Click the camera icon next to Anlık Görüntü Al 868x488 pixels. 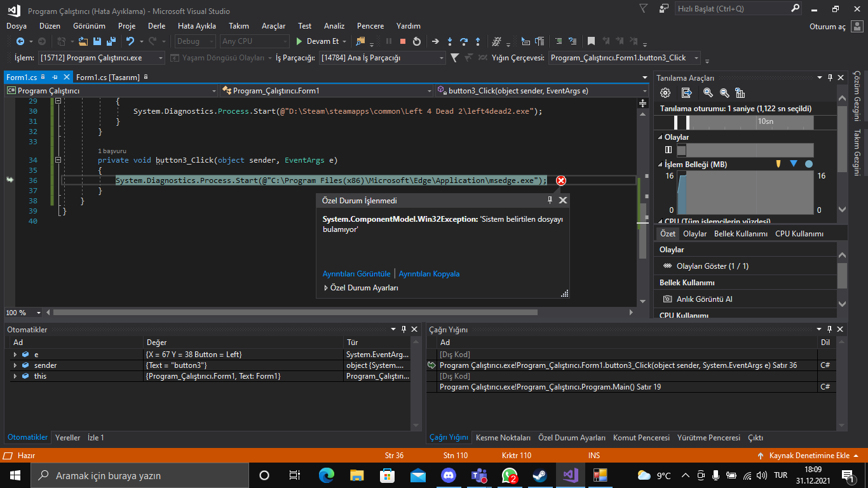(x=667, y=299)
